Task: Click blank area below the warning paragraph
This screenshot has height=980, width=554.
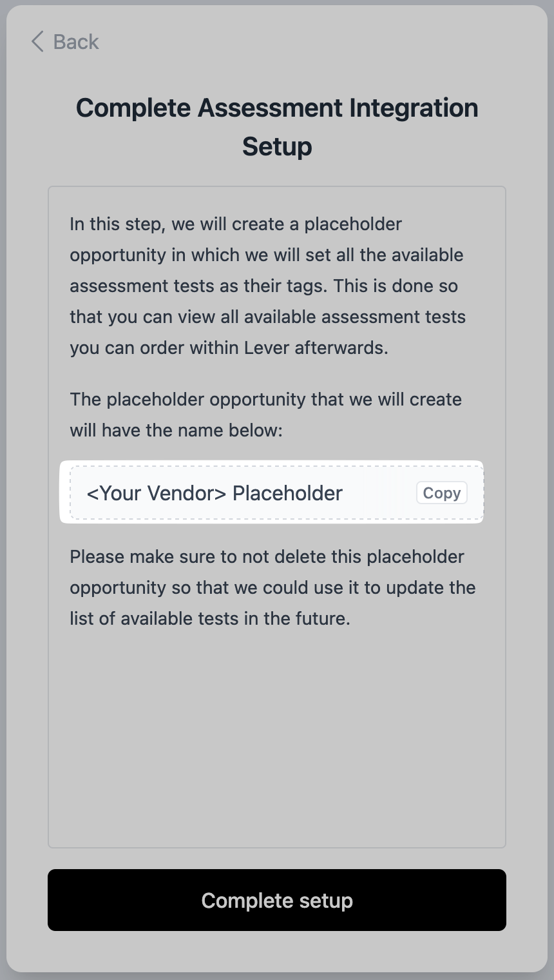Action: click(x=277, y=735)
